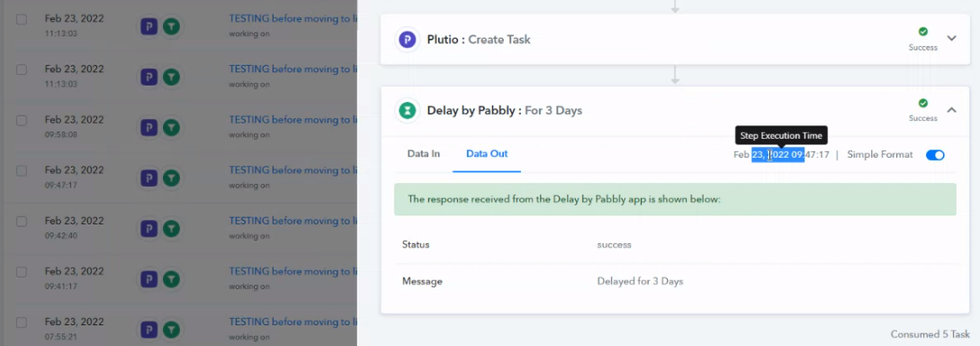Switch to the Data In tab
This screenshot has width=980, height=346.
pyautogui.click(x=423, y=154)
